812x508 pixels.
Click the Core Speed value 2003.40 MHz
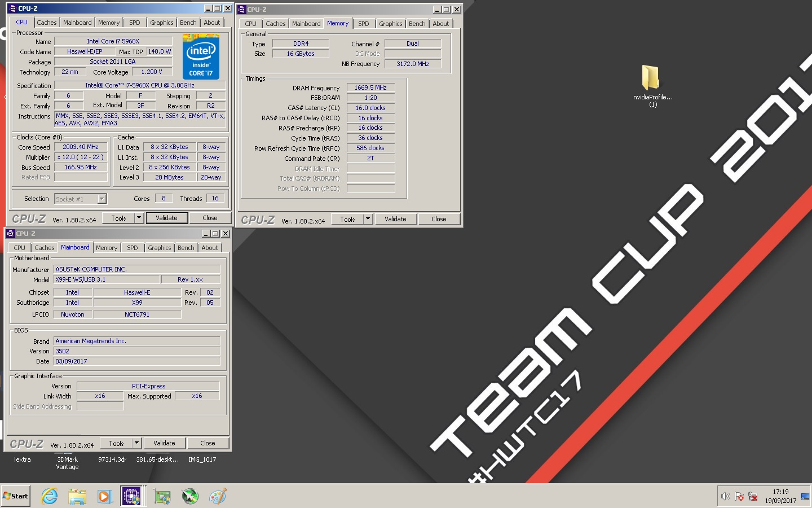[81, 147]
